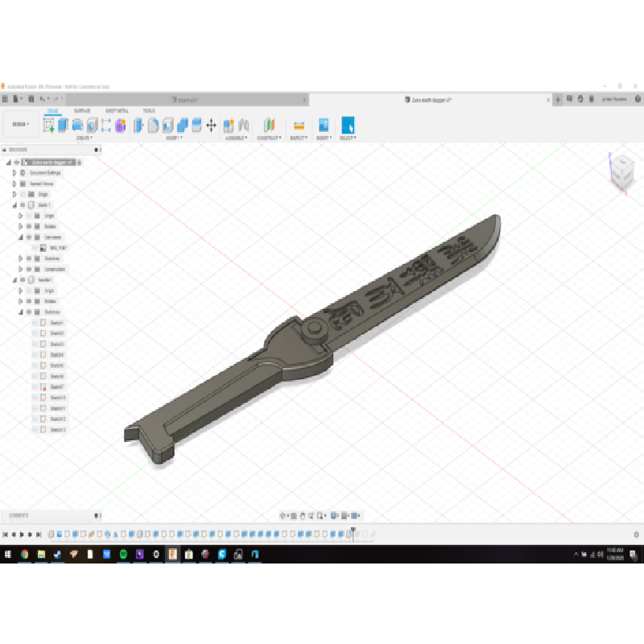Expand the Named Views tree node
This screenshot has width=644, height=644.
14,184
